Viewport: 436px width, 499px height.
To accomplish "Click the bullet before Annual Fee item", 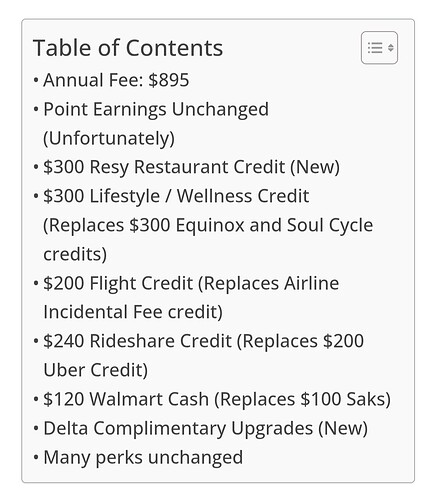I will 36,80.
